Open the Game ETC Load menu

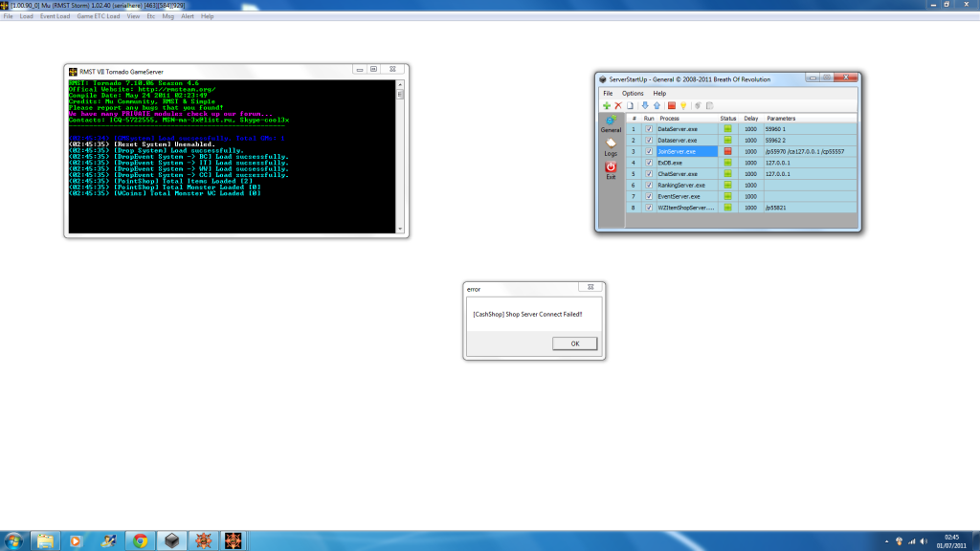(x=99, y=16)
